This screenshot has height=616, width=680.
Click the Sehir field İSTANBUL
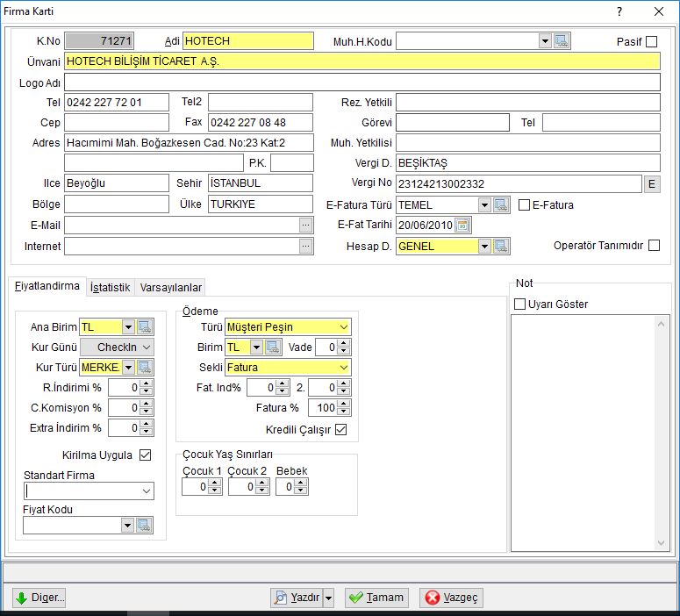click(261, 183)
